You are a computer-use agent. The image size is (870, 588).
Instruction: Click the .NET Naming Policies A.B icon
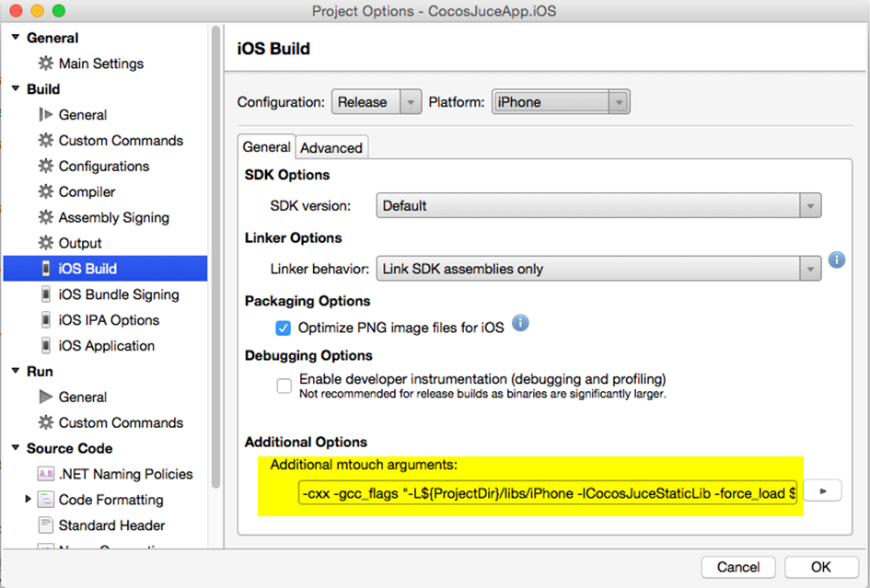click(x=45, y=474)
